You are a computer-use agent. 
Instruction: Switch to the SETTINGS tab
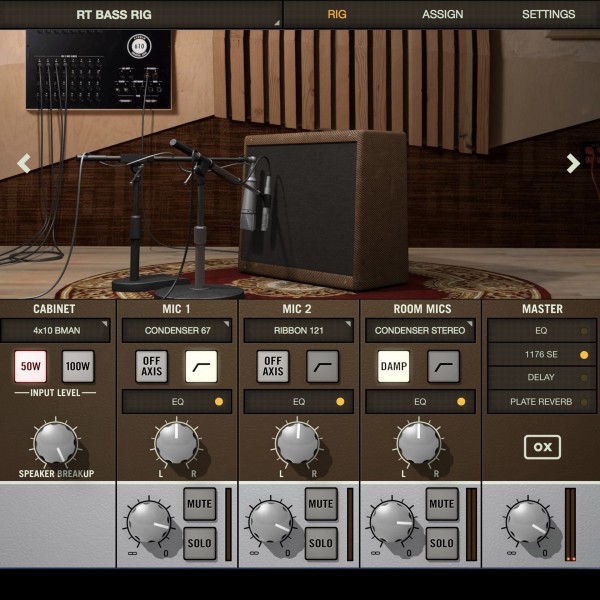click(548, 15)
